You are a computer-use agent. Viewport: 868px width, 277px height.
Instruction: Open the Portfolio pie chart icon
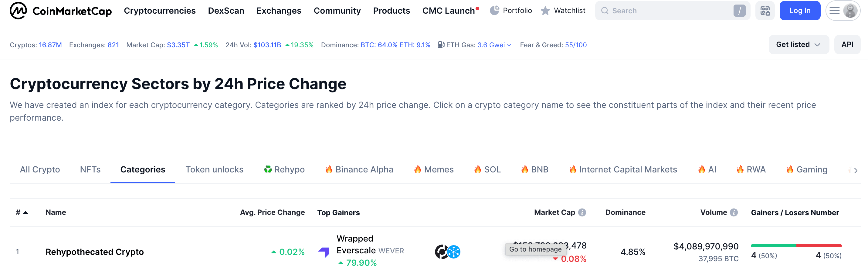(x=494, y=10)
